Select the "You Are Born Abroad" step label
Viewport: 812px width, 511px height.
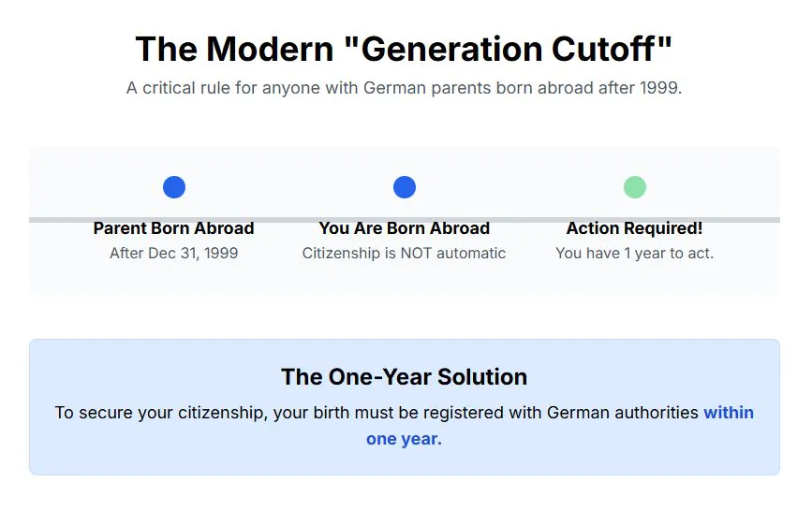pos(405,228)
